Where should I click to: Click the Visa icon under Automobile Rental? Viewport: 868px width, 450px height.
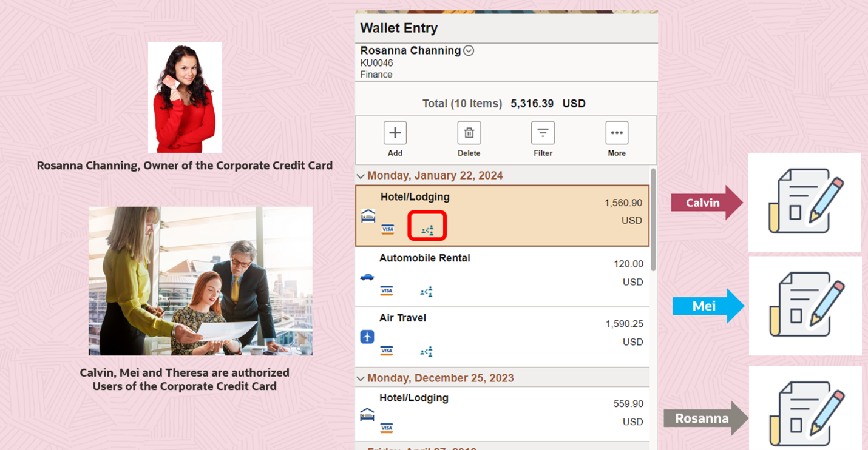tap(387, 291)
